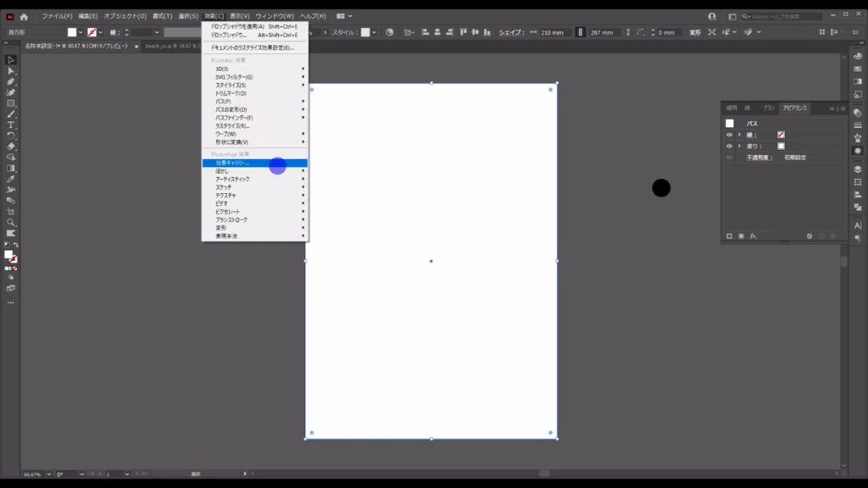Choose トリムマーク(O) menu entry
This screenshot has width=868, height=488.
(x=254, y=93)
